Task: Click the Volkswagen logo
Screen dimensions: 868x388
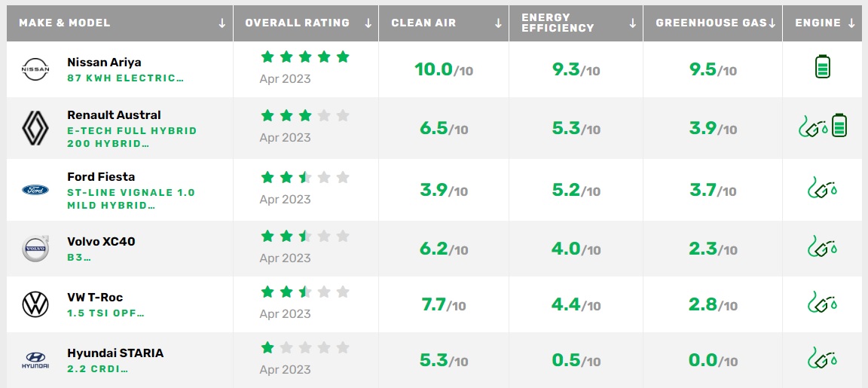Action: [x=35, y=305]
